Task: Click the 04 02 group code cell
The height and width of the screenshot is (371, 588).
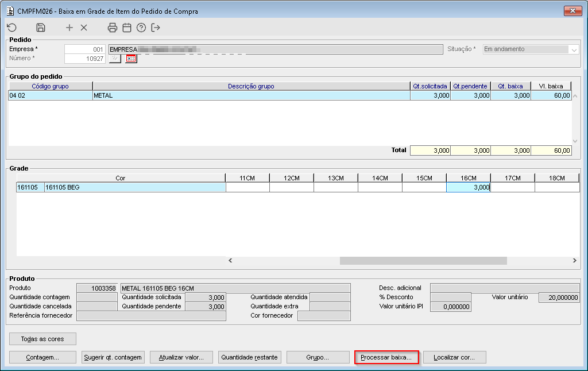Action: (x=51, y=95)
